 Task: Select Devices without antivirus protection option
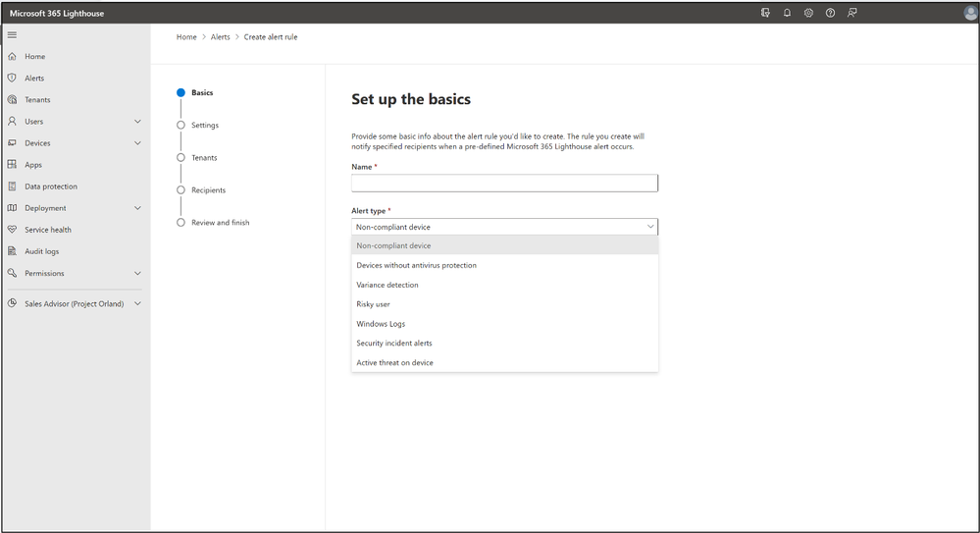click(504, 265)
